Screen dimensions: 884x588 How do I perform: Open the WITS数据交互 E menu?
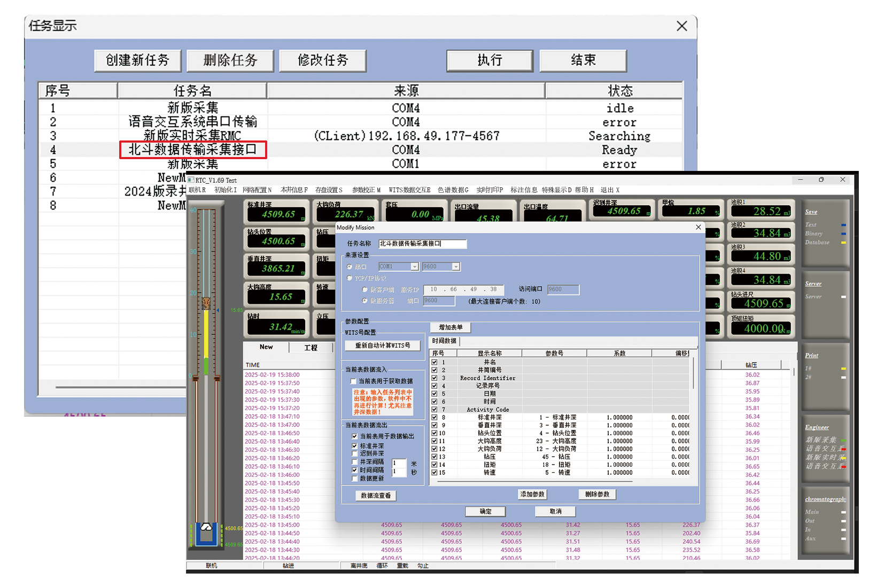pos(409,190)
